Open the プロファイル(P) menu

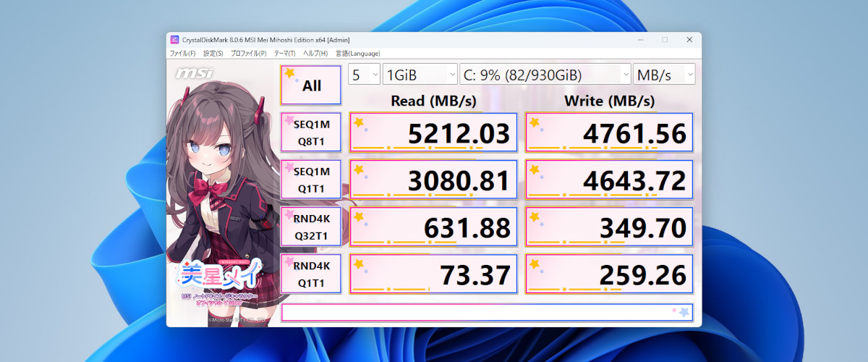(x=249, y=53)
